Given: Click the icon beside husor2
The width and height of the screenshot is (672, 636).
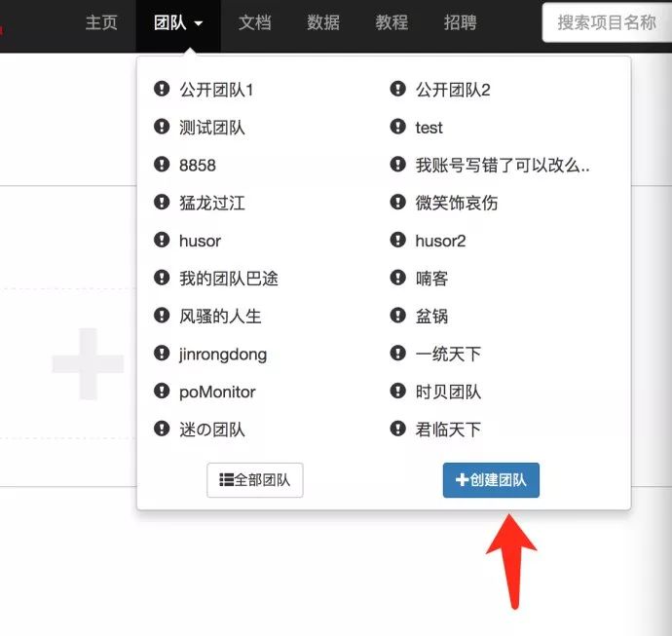Looking at the screenshot, I should click(397, 240).
